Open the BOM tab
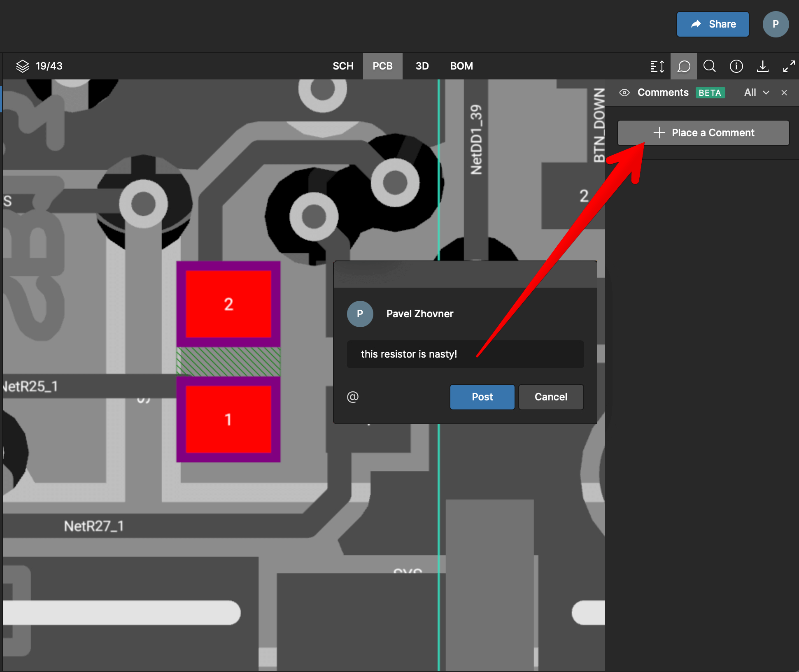 click(x=461, y=66)
